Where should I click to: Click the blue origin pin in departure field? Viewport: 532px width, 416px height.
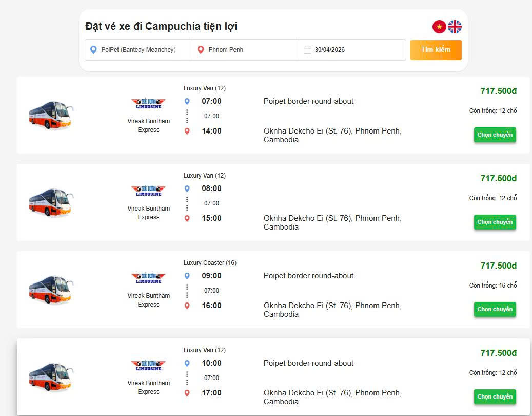93,50
